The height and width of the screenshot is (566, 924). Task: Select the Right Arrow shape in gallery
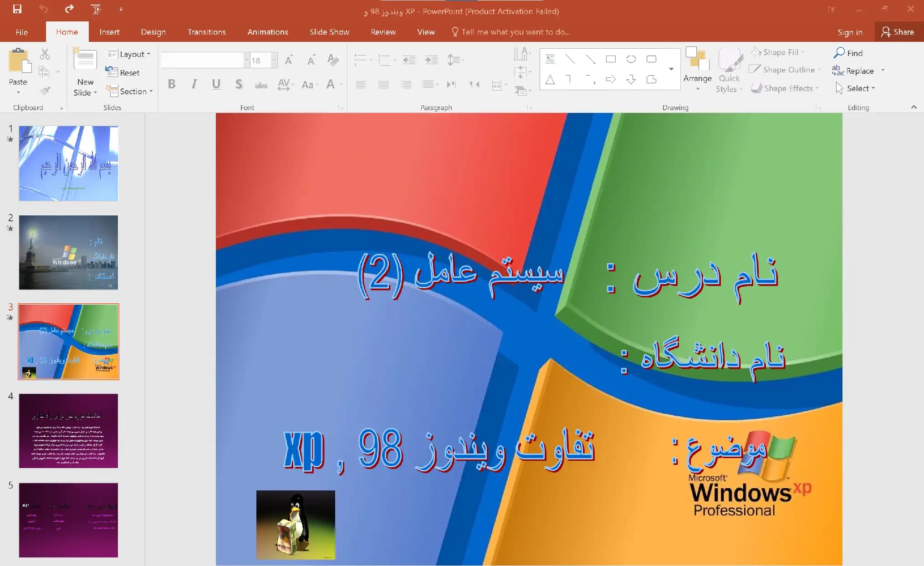click(611, 79)
